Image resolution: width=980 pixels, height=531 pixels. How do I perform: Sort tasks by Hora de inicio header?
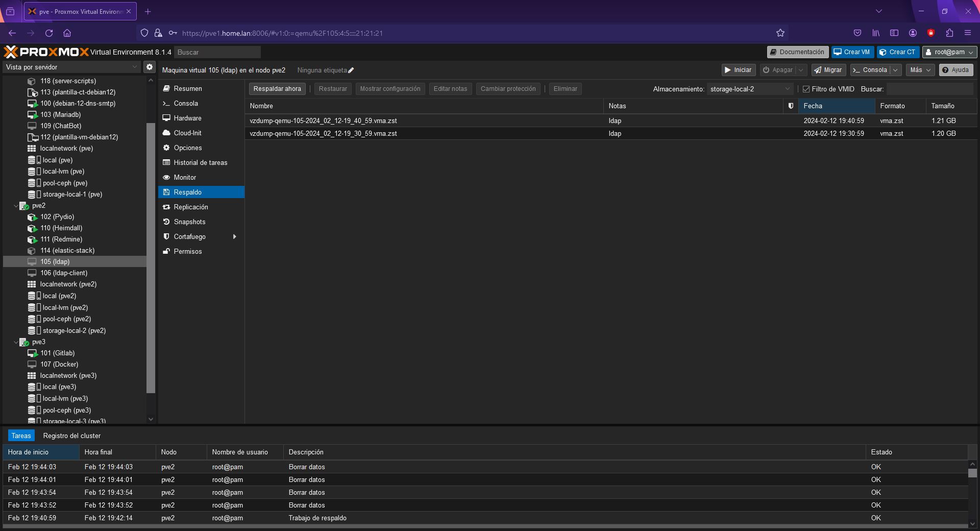[x=41, y=452]
